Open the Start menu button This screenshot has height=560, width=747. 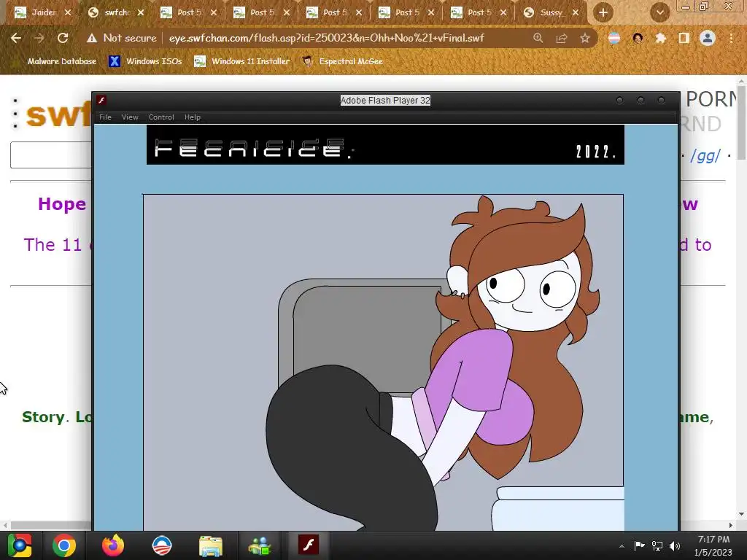pos(20,545)
